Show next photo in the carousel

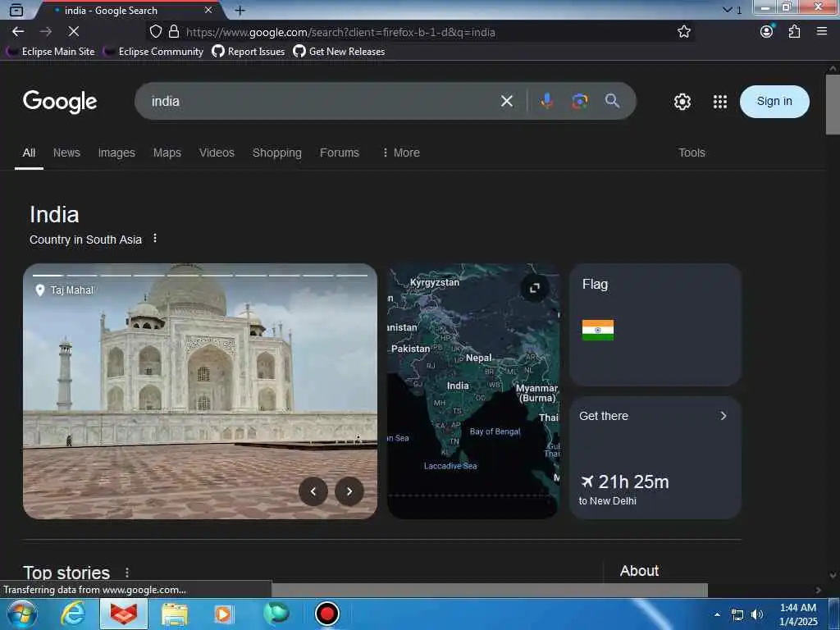point(349,491)
